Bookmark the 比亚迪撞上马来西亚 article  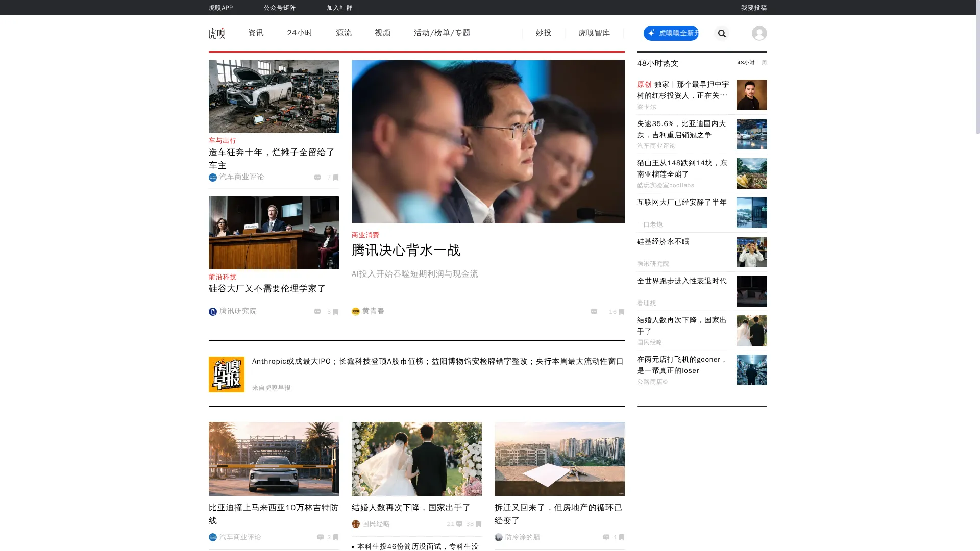[335, 537]
